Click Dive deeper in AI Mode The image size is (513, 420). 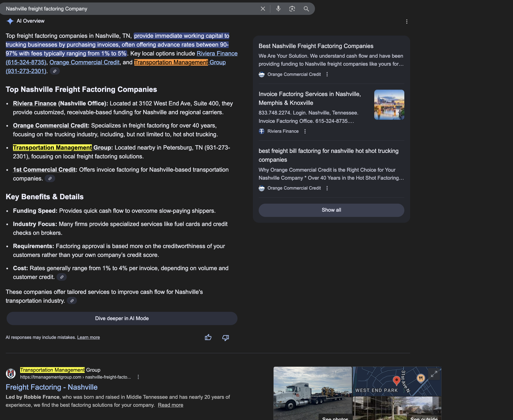(122, 318)
